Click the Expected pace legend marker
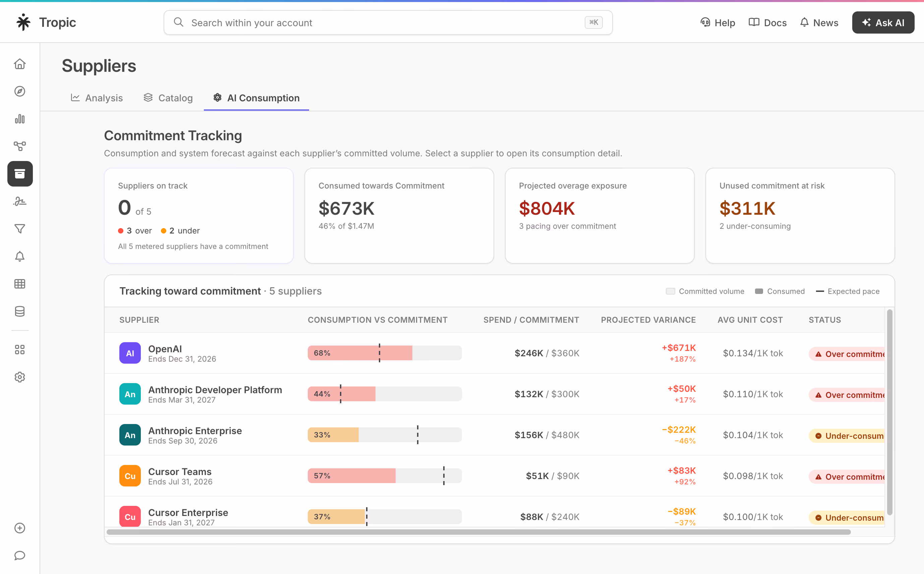 [820, 291]
